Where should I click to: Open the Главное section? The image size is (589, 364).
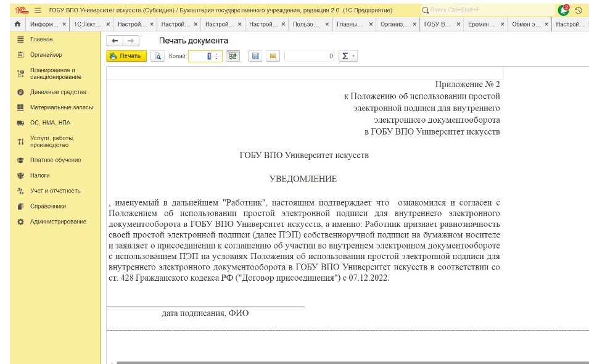(x=41, y=39)
